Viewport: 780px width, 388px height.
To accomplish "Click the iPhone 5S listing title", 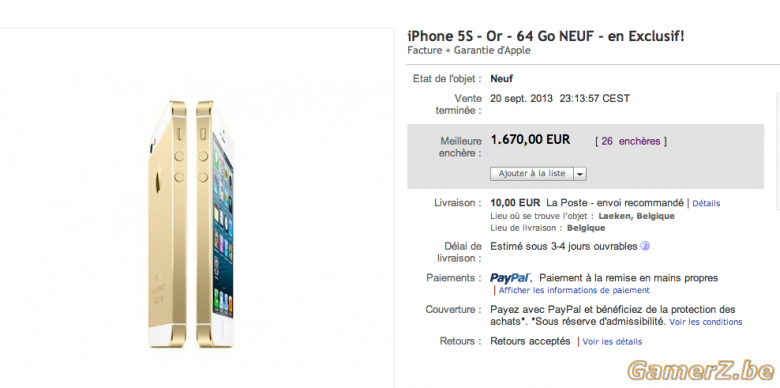I will click(546, 36).
